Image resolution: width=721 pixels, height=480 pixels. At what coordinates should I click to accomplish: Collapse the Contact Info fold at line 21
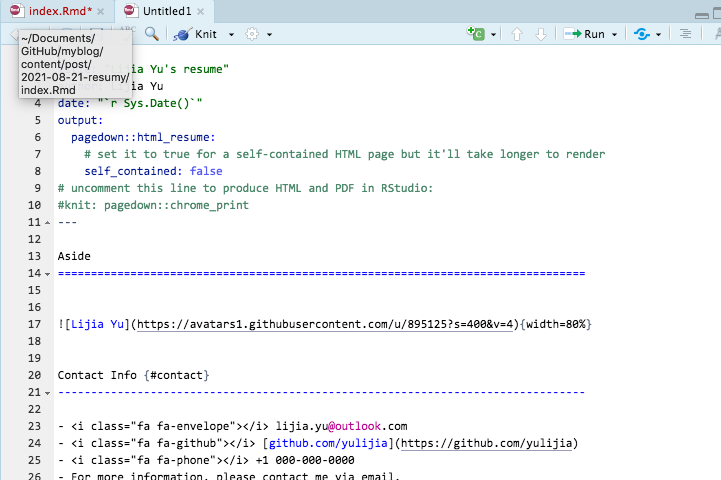click(x=49, y=392)
